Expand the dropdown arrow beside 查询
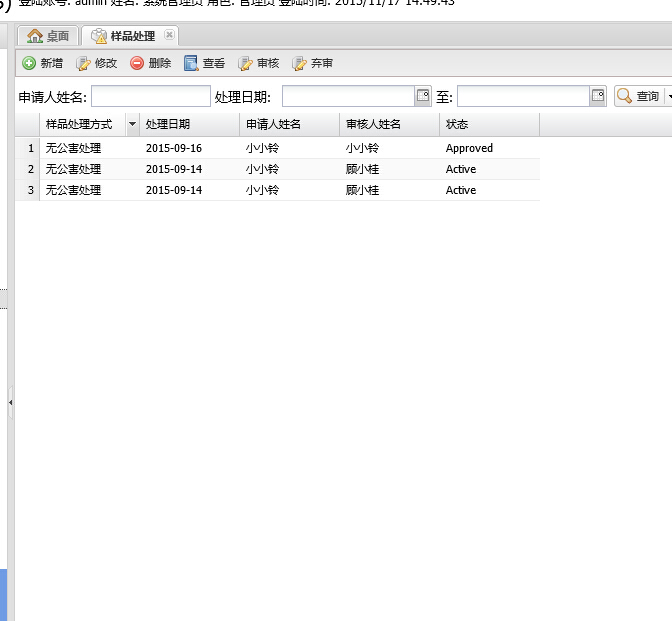This screenshot has height=621, width=672. (x=667, y=96)
